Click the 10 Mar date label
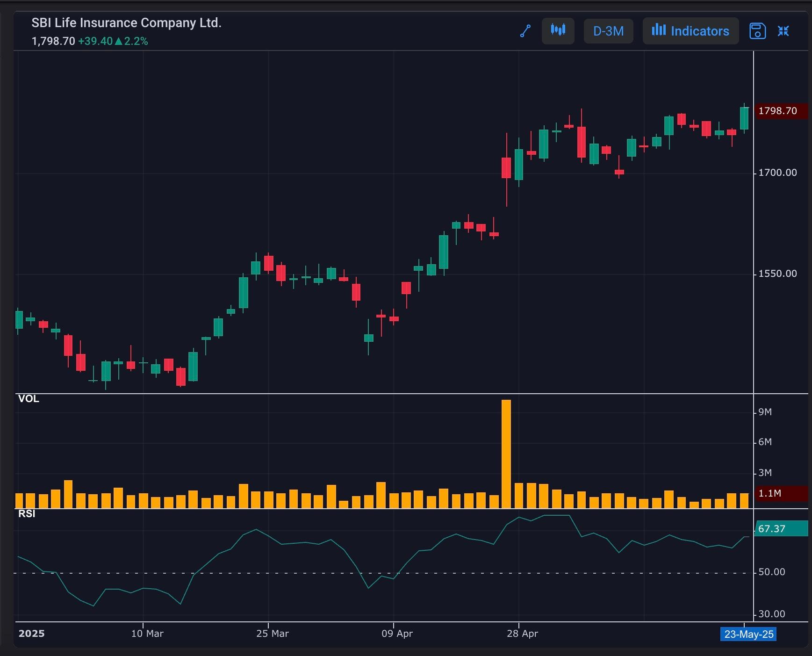The width and height of the screenshot is (812, 656). (x=147, y=634)
